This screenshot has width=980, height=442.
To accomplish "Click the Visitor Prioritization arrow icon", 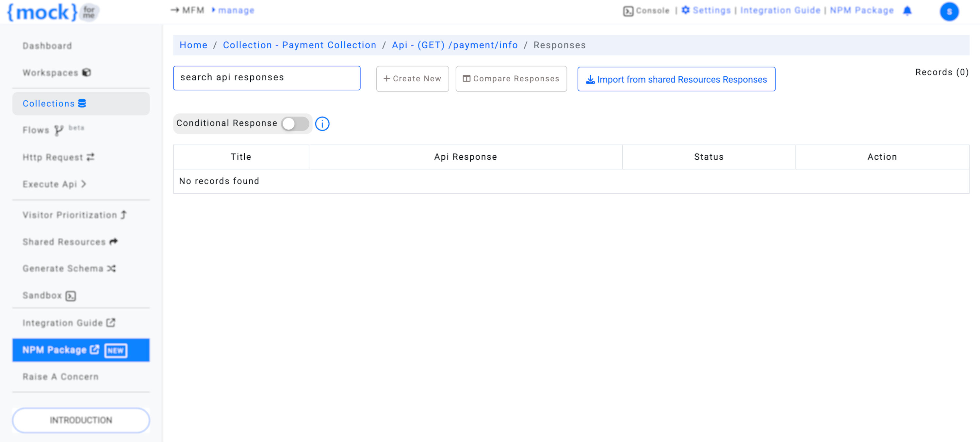I will point(123,215).
